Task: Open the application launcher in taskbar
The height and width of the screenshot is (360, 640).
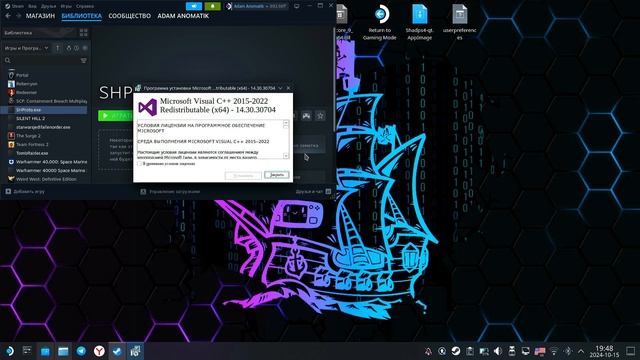Action: click(9, 351)
